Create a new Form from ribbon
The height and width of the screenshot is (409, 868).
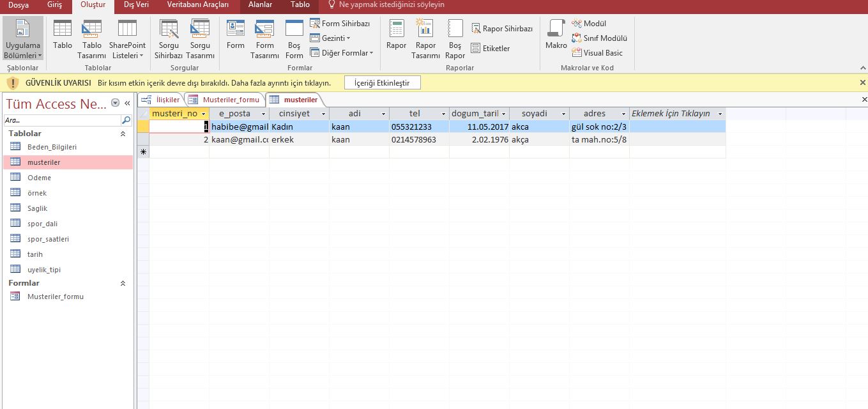(x=235, y=36)
